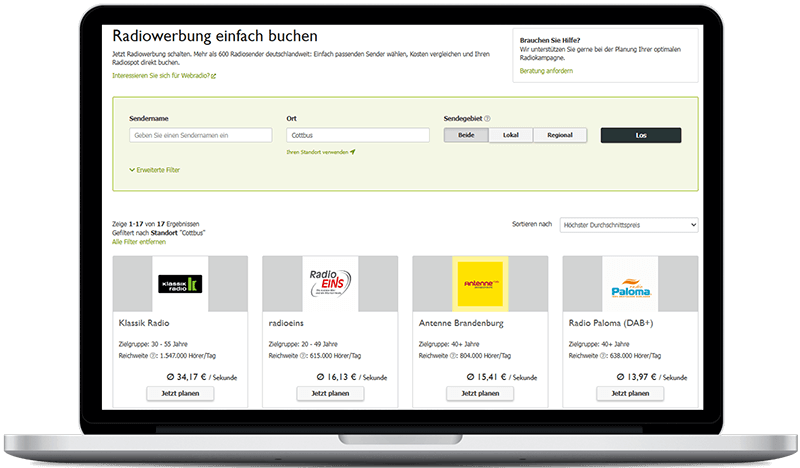This screenshot has height=468, width=800.
Task: Open the Sendegebiet help question-mark icon
Action: click(x=487, y=118)
